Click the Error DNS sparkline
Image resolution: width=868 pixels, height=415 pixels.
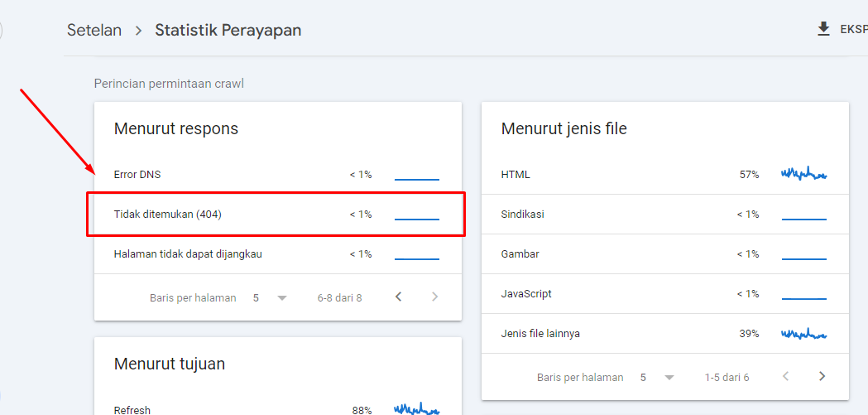coord(417,178)
